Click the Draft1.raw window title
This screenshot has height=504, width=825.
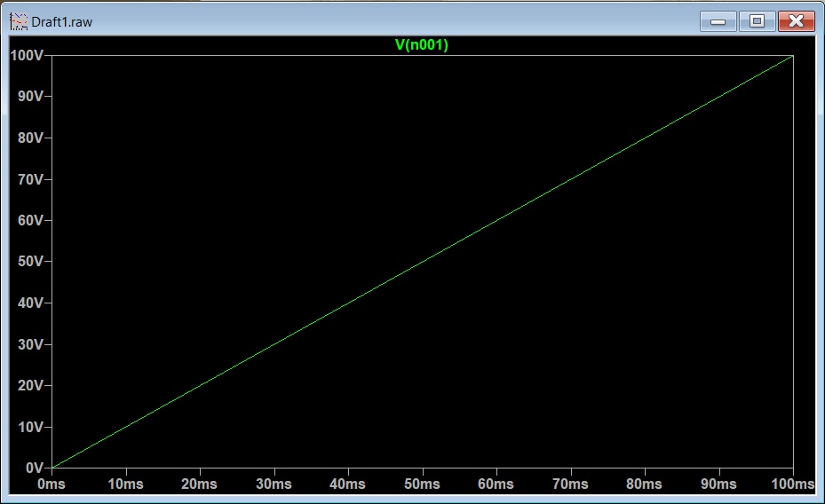(x=61, y=22)
